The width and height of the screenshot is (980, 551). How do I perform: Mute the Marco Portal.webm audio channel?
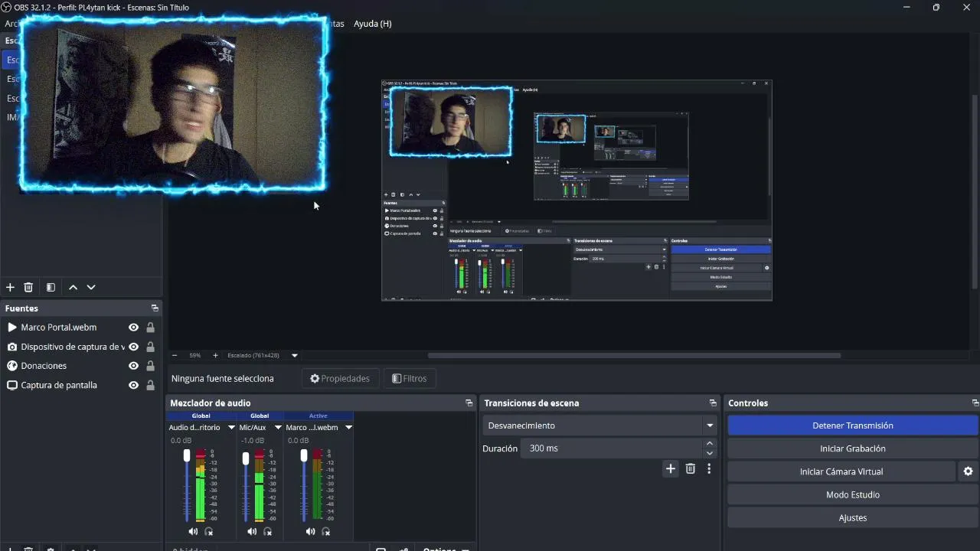pyautogui.click(x=310, y=531)
